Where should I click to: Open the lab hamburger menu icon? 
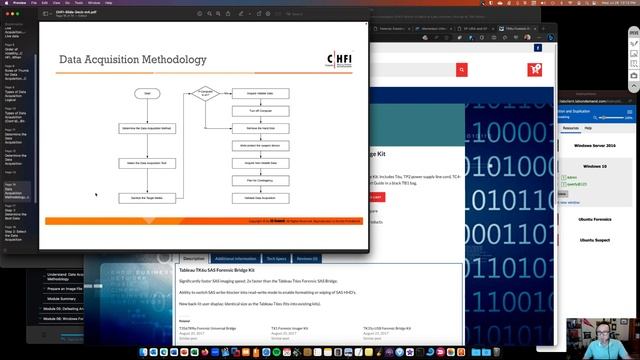coord(629,111)
